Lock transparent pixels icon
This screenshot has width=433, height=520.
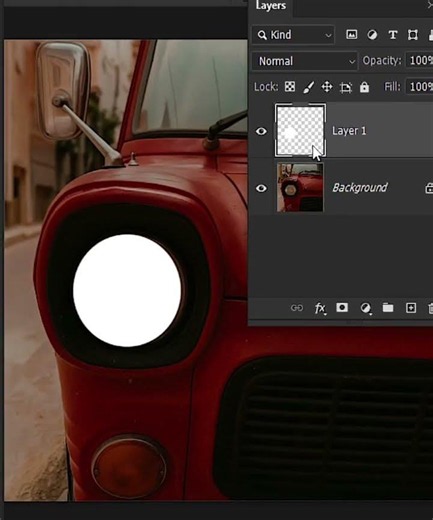pos(290,87)
